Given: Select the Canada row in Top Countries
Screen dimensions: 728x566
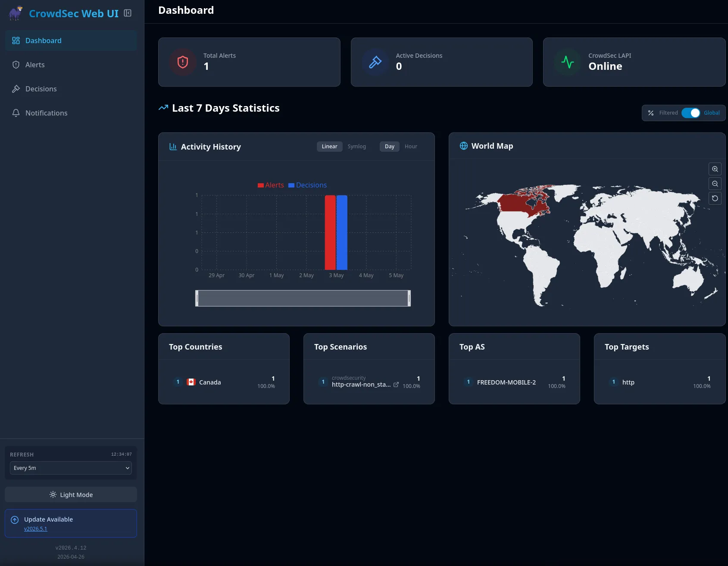Looking at the screenshot, I should pyautogui.click(x=224, y=382).
